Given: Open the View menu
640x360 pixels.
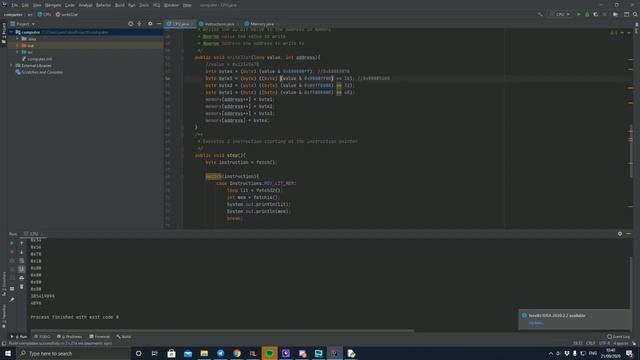Looking at the screenshot, I should 37,5.
